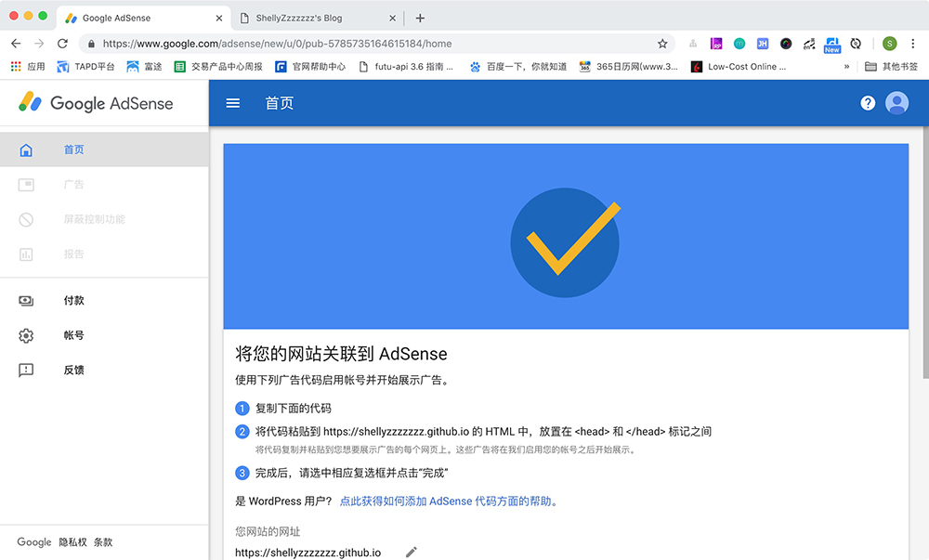
Task: Click the teal circular extension icon
Action: pyautogui.click(x=739, y=44)
